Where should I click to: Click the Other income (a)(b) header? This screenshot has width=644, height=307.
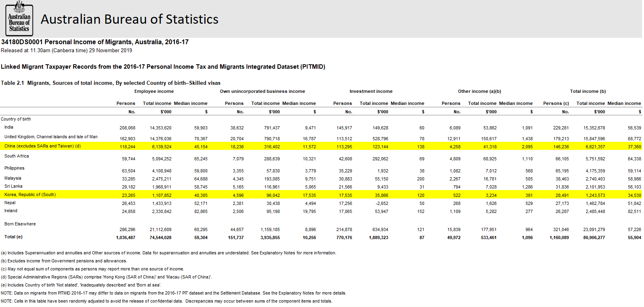pyautogui.click(x=479, y=92)
